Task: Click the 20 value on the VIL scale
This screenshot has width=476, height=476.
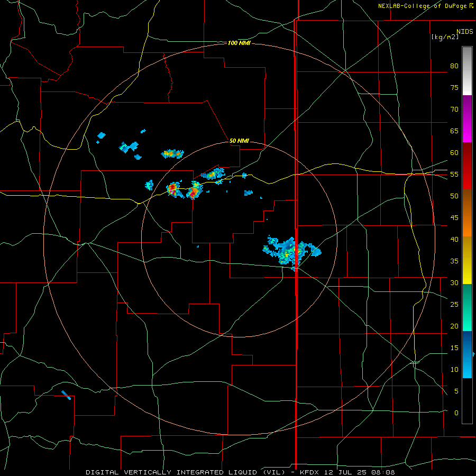Action: [454, 326]
